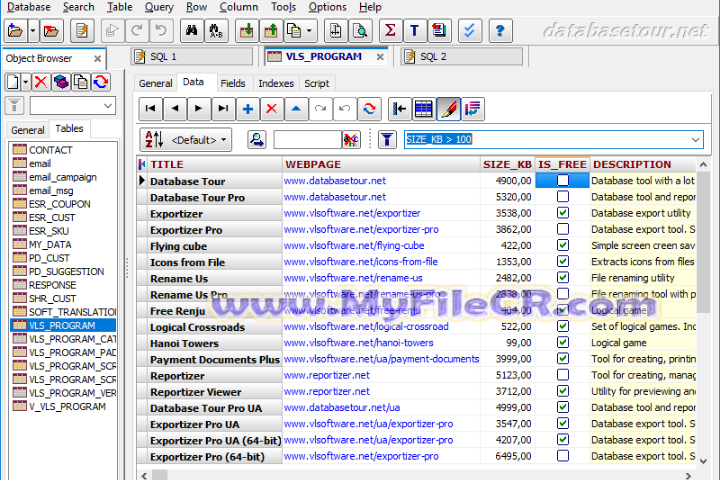Viewport: 720px width, 480px height.
Task: Go to next record in data navigator
Action: point(199,109)
